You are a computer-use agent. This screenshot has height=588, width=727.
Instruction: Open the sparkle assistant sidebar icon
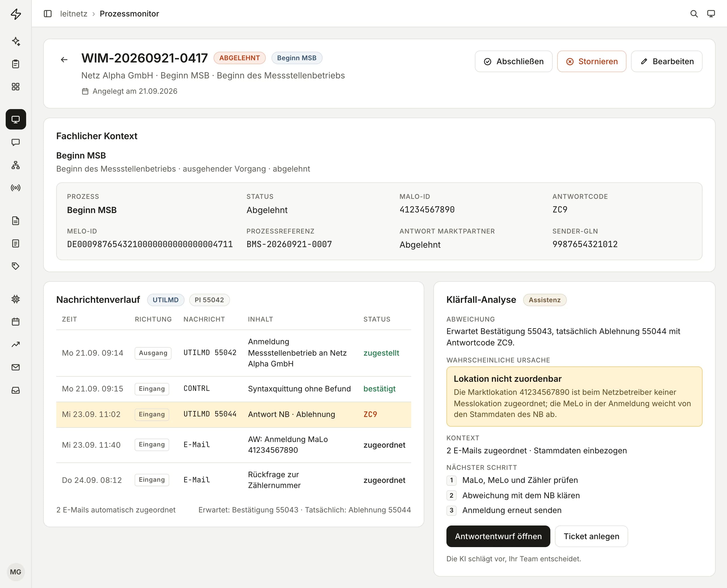(x=16, y=41)
